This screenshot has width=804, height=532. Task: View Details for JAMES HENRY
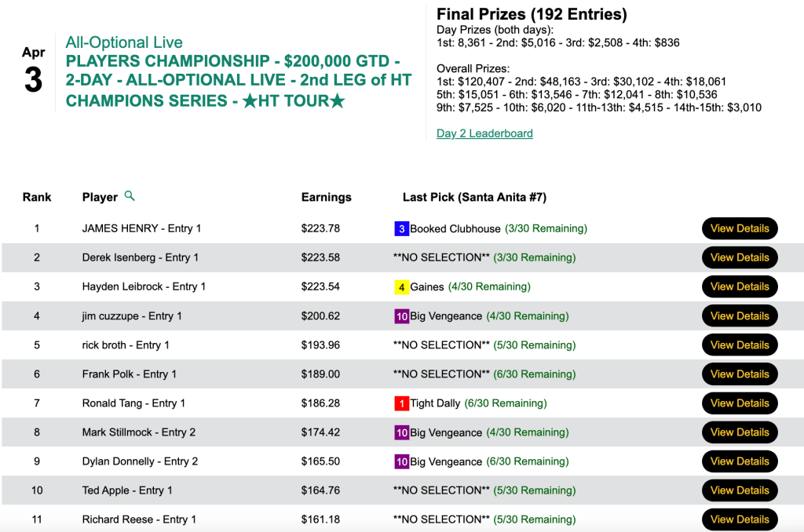[x=739, y=228]
